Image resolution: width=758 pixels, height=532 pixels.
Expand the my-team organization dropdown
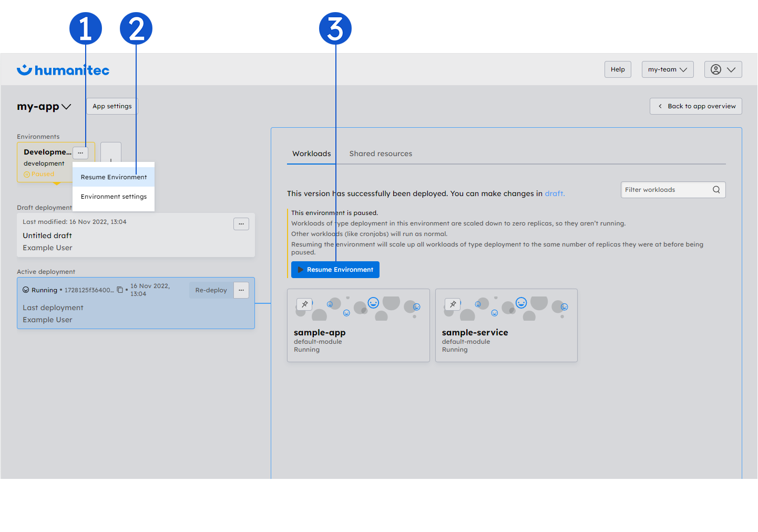pos(668,69)
